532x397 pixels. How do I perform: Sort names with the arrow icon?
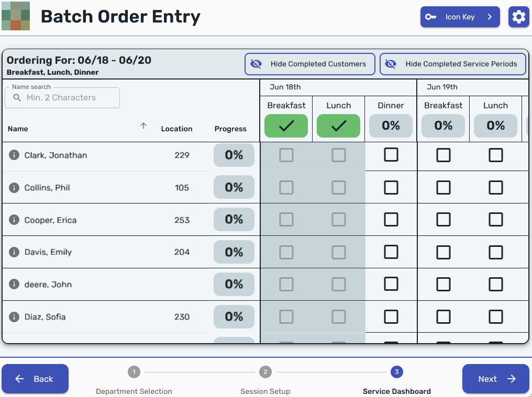(143, 126)
